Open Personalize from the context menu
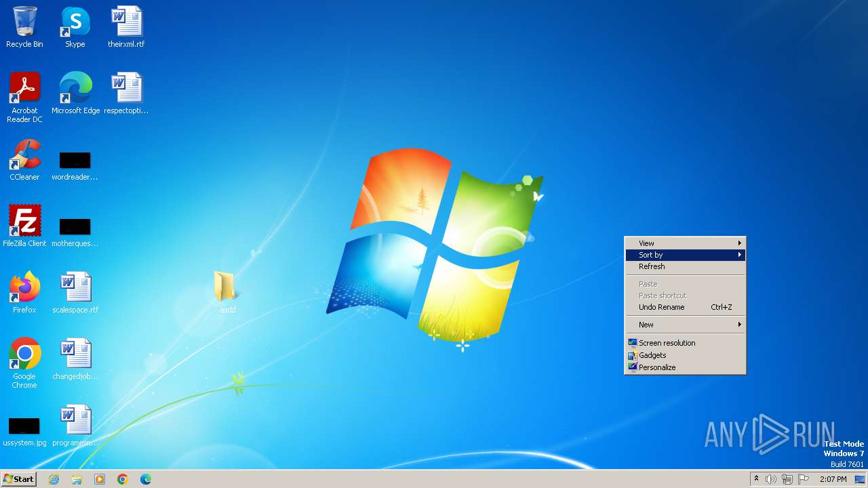Screen dimensions: 868x488 (x=685, y=367)
